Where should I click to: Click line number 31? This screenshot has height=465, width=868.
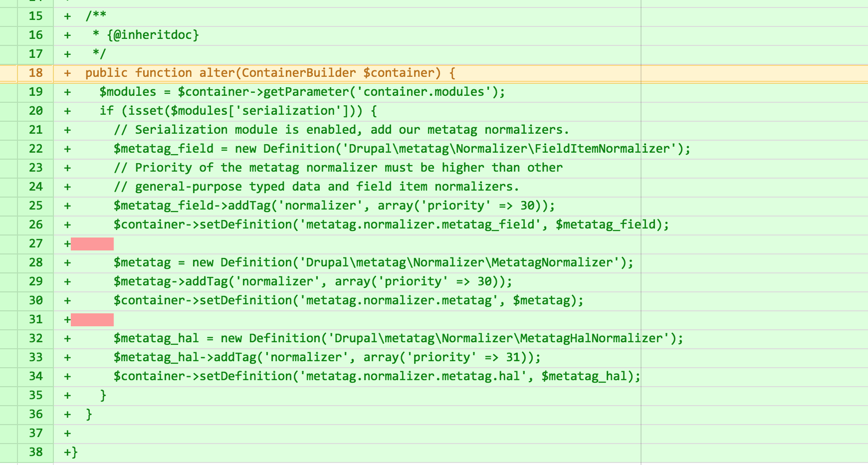[35, 319]
